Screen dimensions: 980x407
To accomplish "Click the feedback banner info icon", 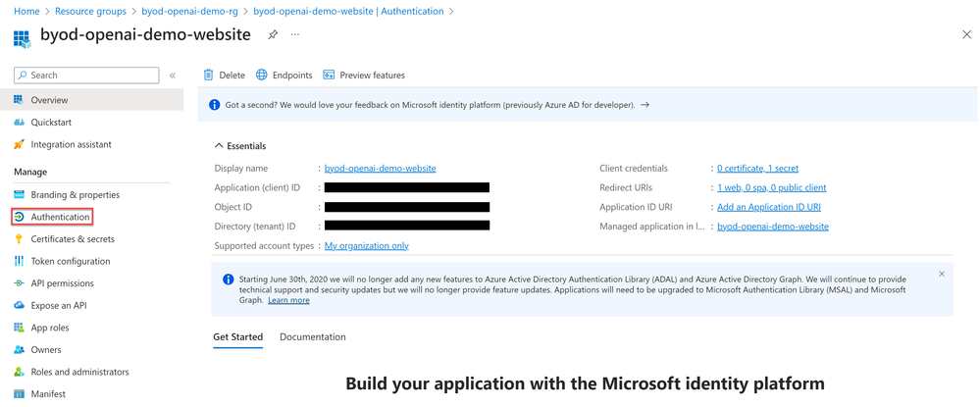I will [x=215, y=105].
